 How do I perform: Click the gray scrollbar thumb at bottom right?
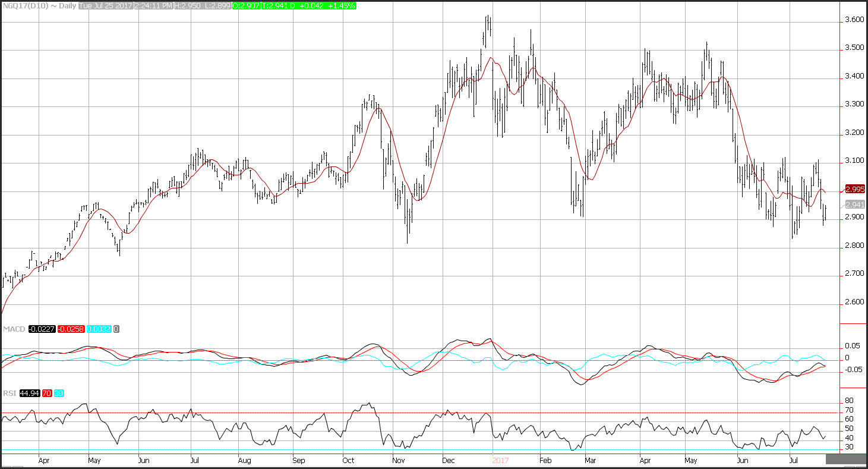(845, 458)
